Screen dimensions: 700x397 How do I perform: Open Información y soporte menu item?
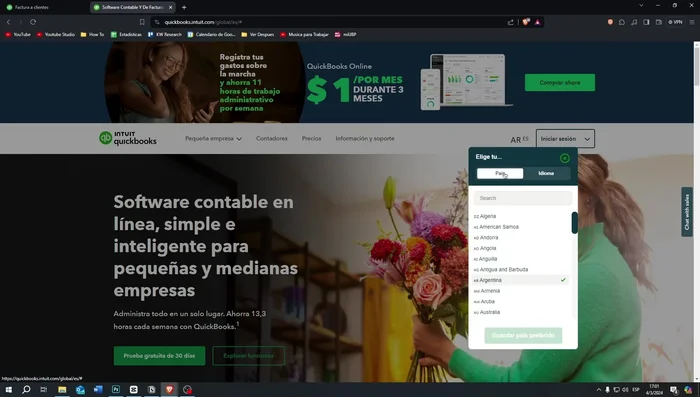[x=365, y=138]
